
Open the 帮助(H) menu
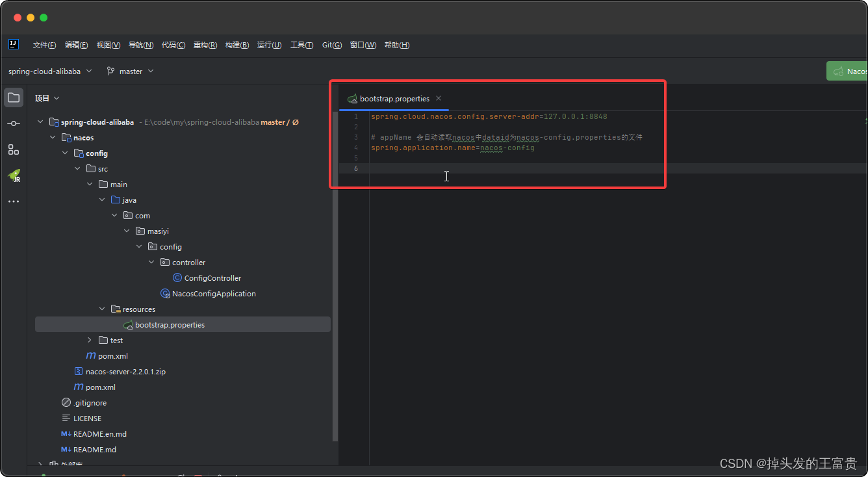tap(397, 45)
